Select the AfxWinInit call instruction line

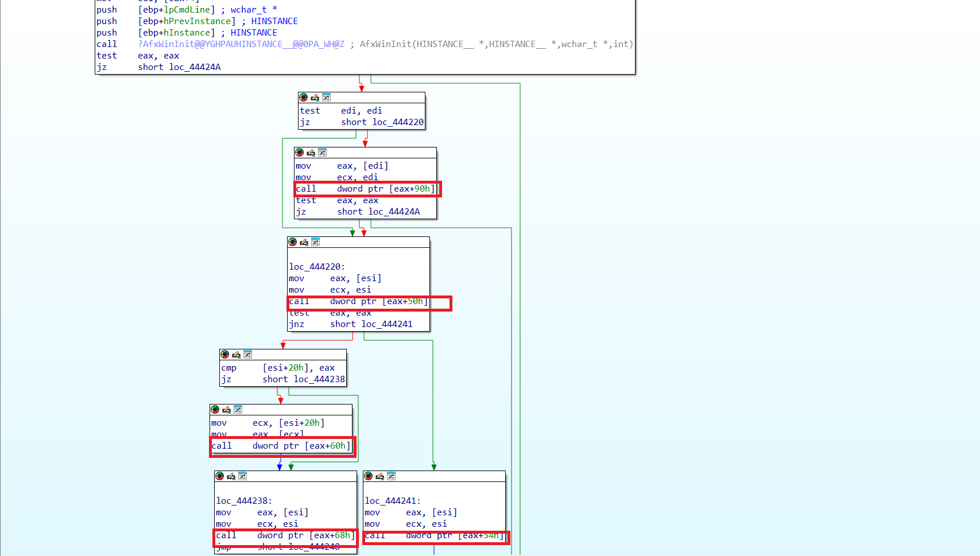(365, 44)
